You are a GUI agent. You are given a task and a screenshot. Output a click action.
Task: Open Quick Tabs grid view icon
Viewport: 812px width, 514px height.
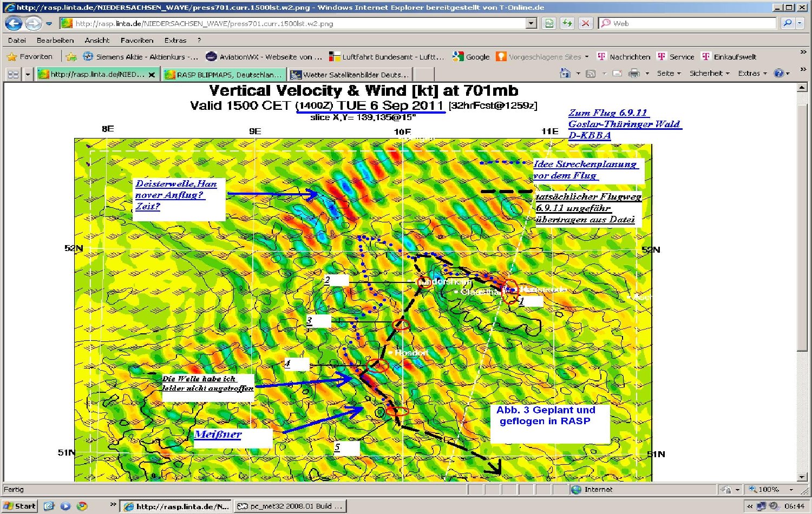pos(13,74)
